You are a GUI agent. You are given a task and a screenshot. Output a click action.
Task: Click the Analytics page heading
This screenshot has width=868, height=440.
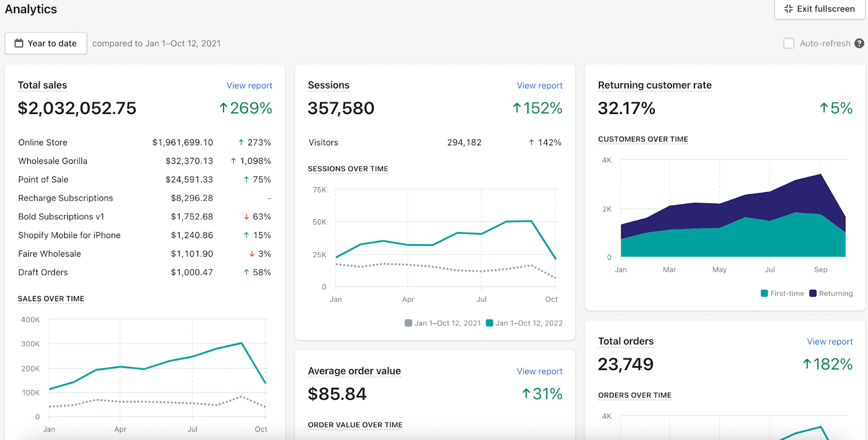[x=31, y=9]
